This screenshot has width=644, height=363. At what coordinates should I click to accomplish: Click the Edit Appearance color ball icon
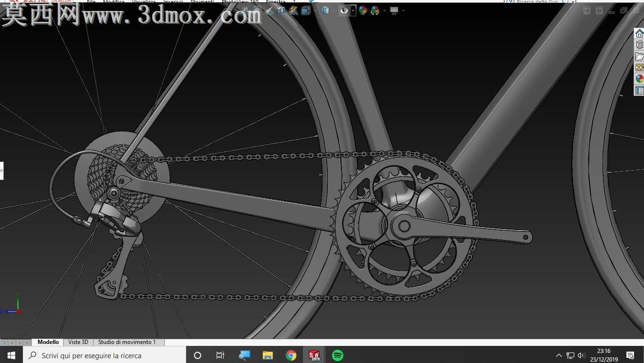pyautogui.click(x=363, y=10)
